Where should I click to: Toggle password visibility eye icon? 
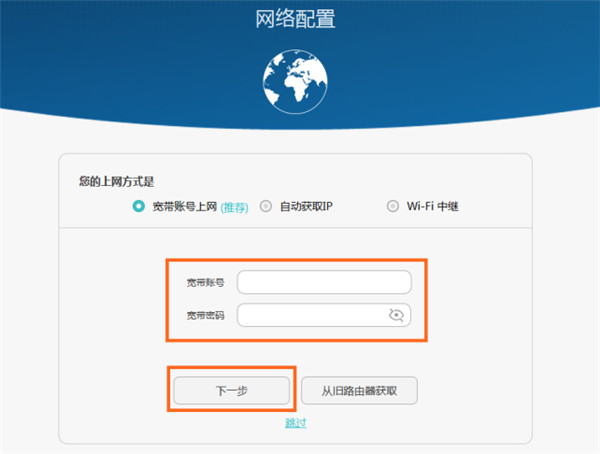(396, 315)
